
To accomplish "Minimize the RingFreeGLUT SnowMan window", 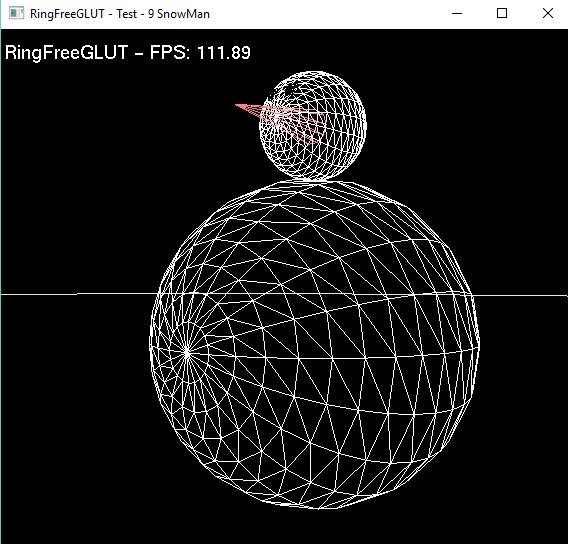I will coord(457,14).
